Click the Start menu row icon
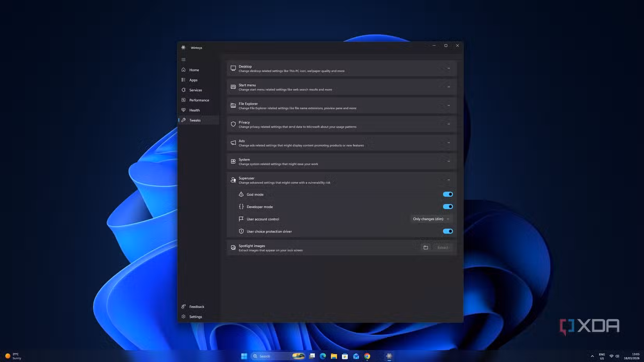 point(233,87)
